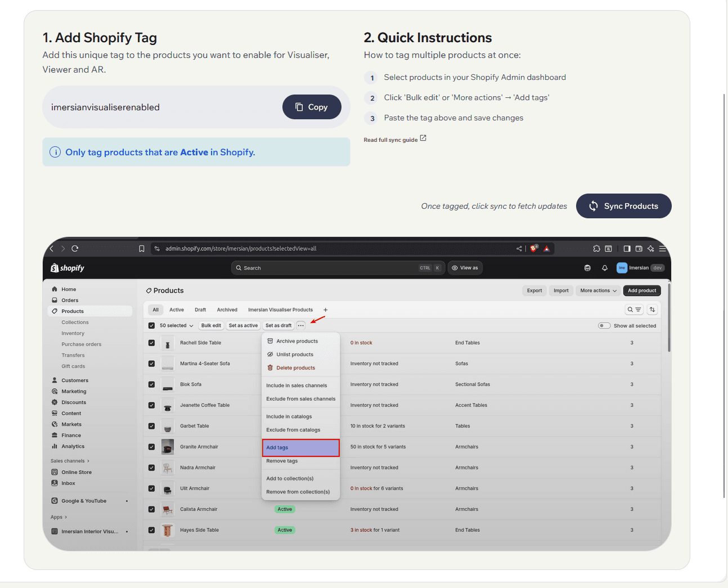This screenshot has width=728, height=588.
Task: Click the Granite Armchair product thumbnail
Action: [168, 447]
